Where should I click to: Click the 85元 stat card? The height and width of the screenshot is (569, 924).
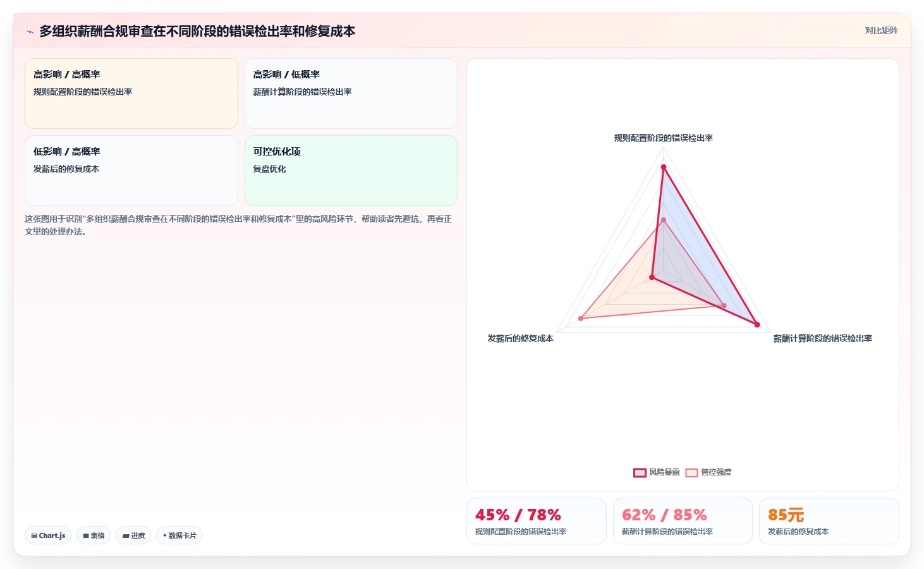tap(829, 521)
